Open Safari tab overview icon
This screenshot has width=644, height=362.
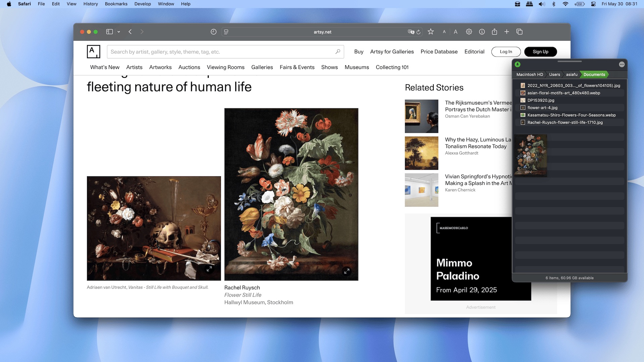(519, 32)
